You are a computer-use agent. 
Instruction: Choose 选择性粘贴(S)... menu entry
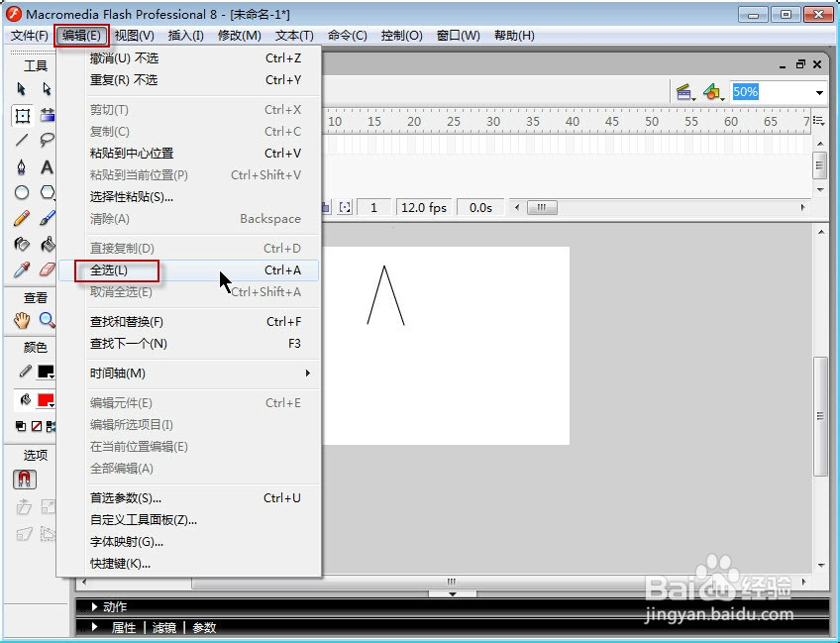pyautogui.click(x=188, y=196)
